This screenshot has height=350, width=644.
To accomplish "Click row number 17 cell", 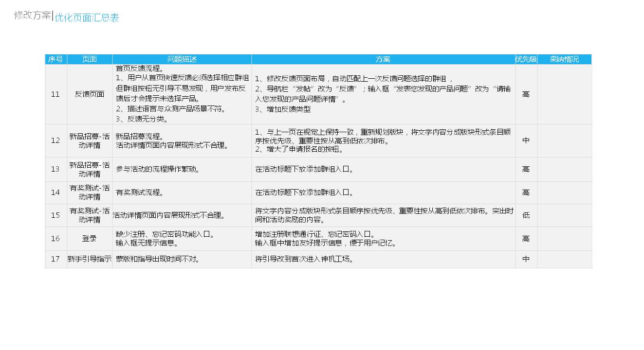I will coord(56,259).
